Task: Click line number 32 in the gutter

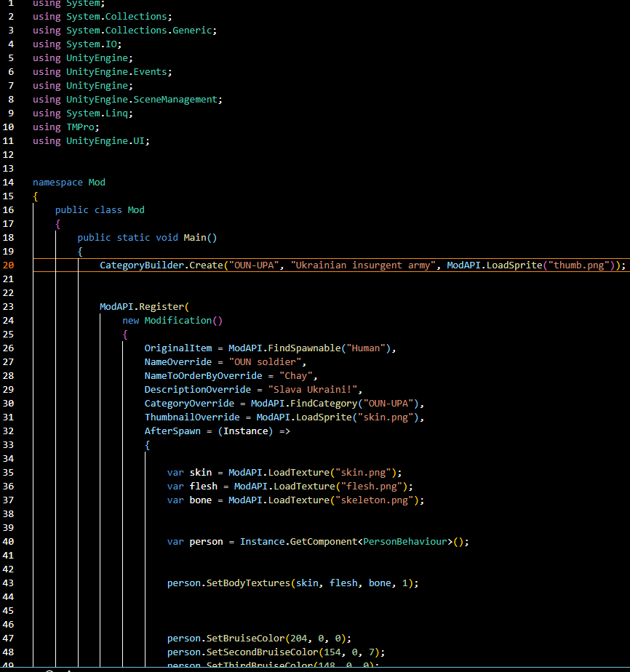Action: coord(9,431)
